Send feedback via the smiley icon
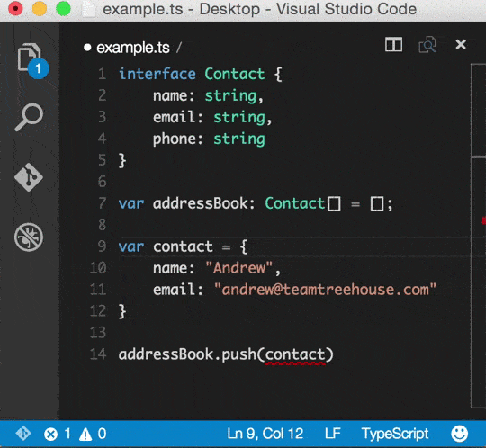The width and height of the screenshot is (486, 448). (459, 433)
